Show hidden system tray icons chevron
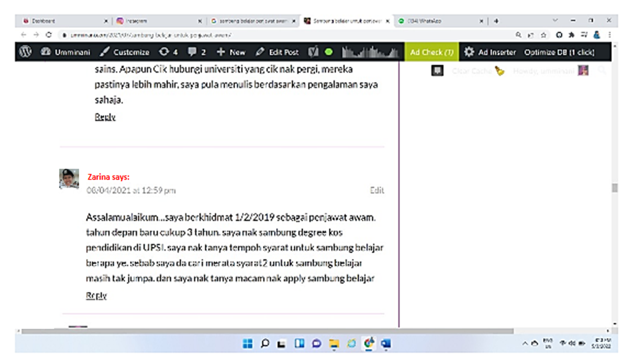The image size is (635, 364). tap(525, 343)
